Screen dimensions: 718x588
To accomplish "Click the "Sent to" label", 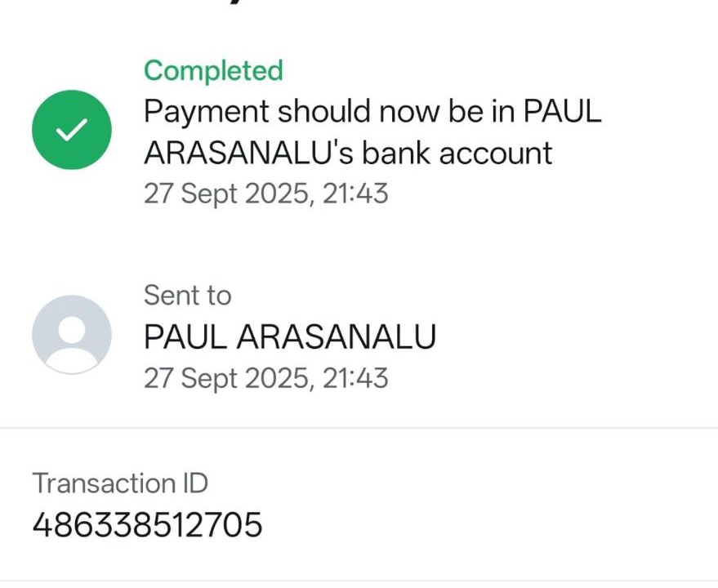I will pos(187,296).
